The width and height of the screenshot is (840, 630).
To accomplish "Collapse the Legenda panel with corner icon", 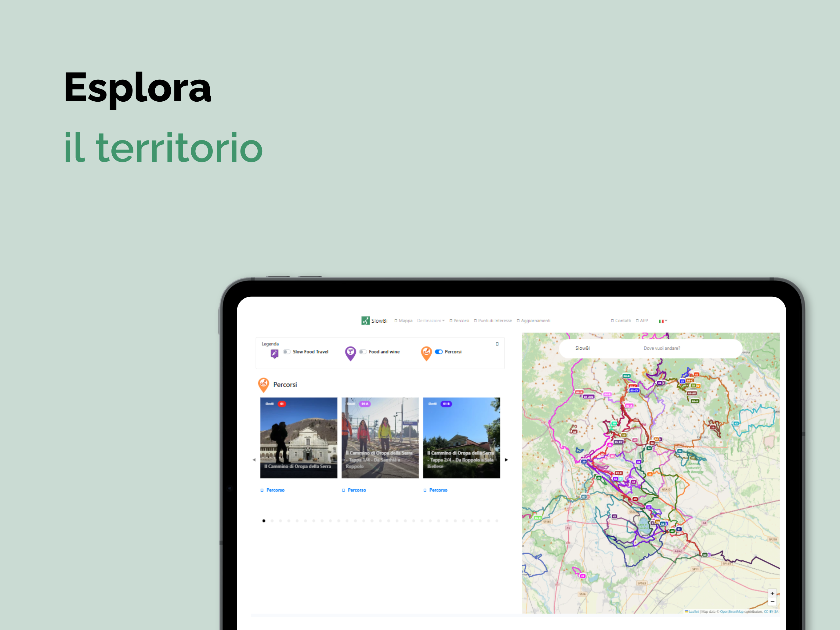I will pos(497,344).
